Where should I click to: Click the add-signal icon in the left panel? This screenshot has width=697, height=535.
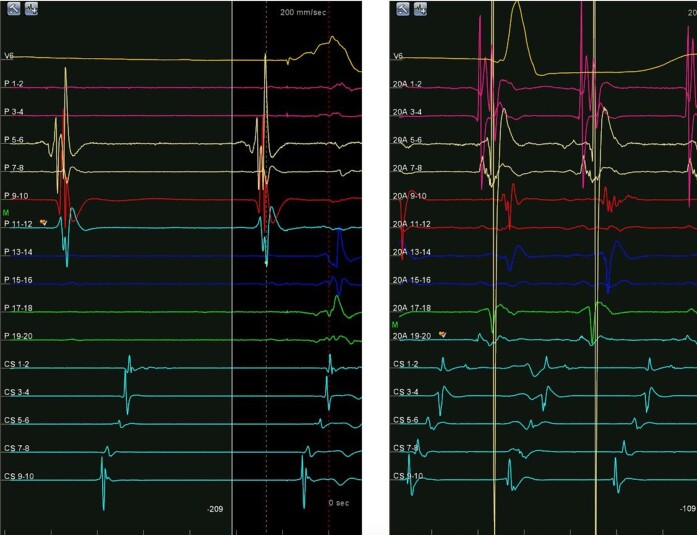[31, 8]
